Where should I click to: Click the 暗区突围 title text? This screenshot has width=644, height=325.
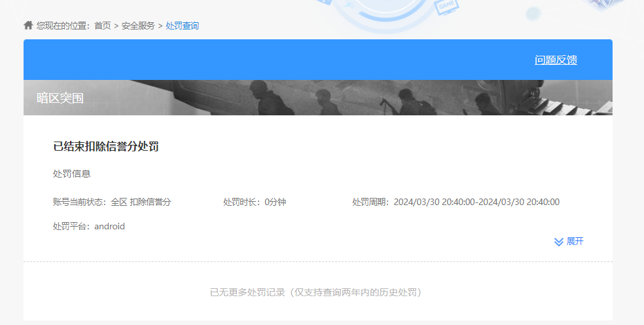[60, 98]
